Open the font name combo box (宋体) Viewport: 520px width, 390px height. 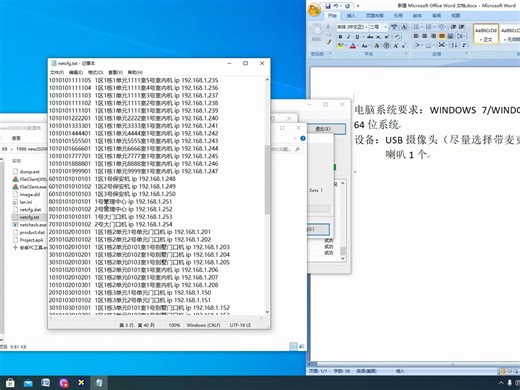352,27
